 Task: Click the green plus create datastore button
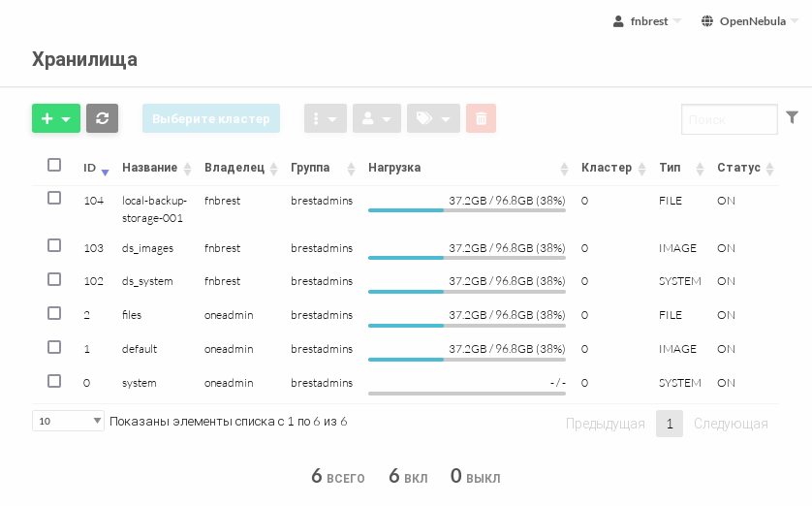[x=55, y=118]
